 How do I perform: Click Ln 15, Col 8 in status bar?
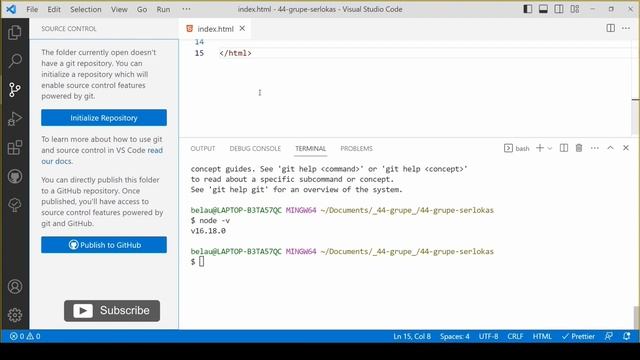pos(412,336)
